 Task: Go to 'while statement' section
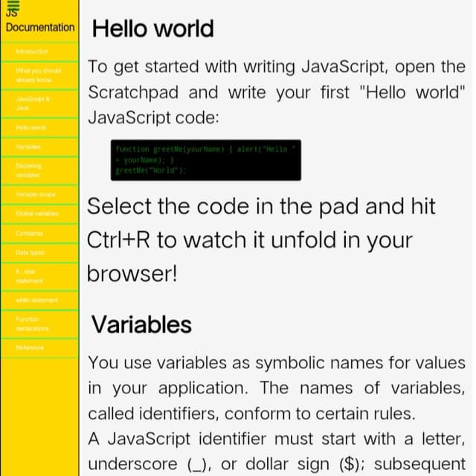point(39,300)
